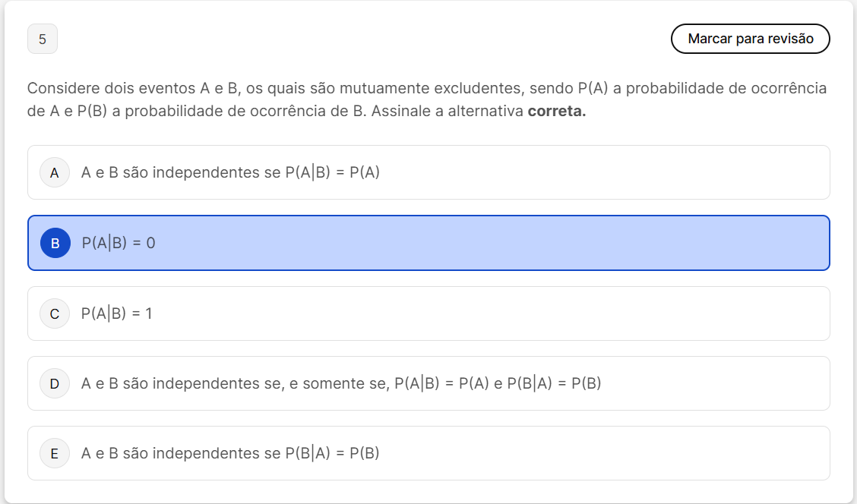This screenshot has height=504, width=857.
Task: Choose the answer text "P(A|B) = 1"
Action: click(x=117, y=313)
